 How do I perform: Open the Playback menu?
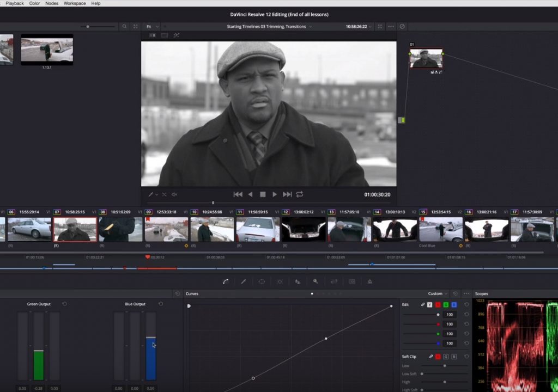click(x=15, y=3)
